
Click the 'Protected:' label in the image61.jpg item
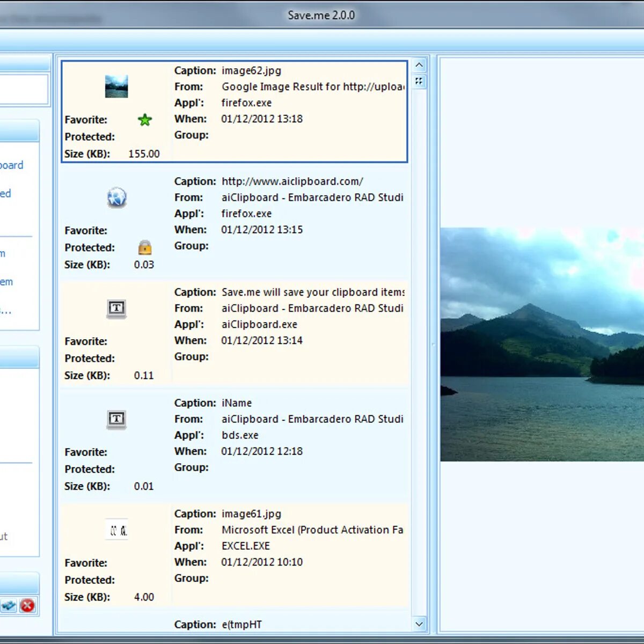click(x=90, y=580)
